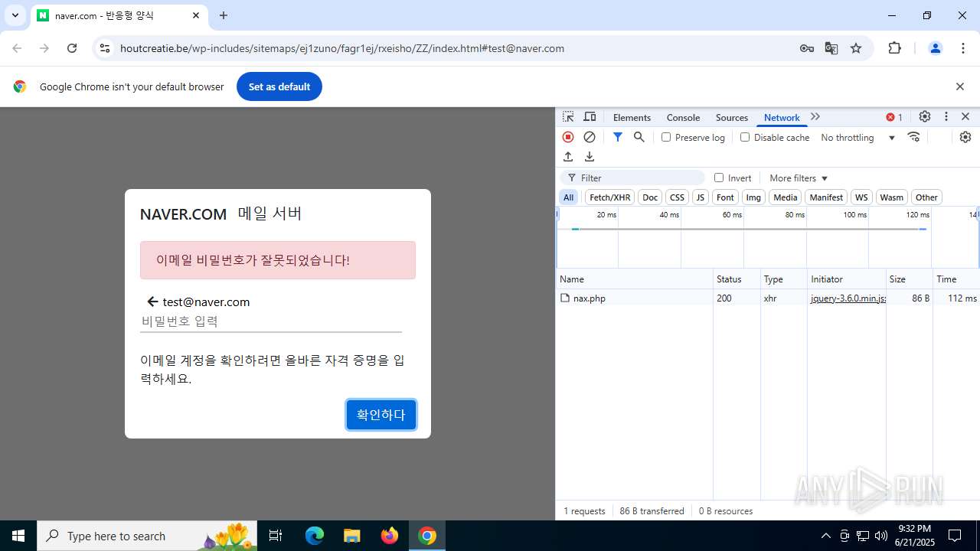
Task: Open network search magnifier icon
Action: (x=639, y=137)
